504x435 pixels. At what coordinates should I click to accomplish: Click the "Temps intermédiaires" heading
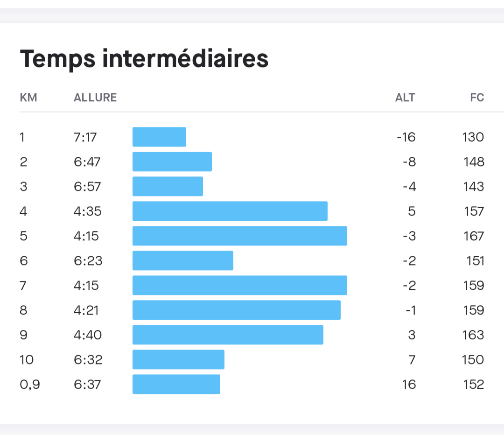pyautogui.click(x=144, y=59)
